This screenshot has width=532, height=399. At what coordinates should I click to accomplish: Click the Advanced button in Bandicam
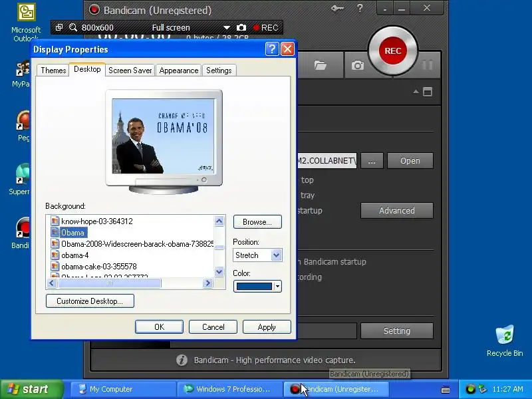[396, 210]
